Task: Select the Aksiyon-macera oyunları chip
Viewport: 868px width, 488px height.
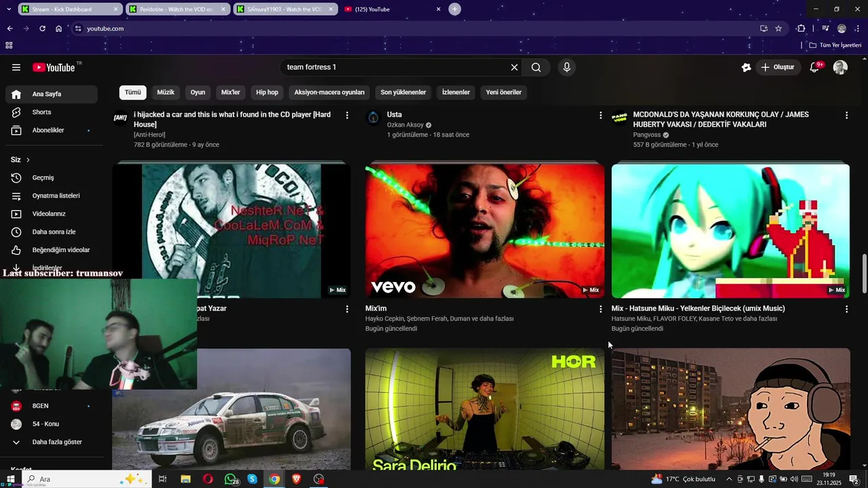Action: (330, 92)
